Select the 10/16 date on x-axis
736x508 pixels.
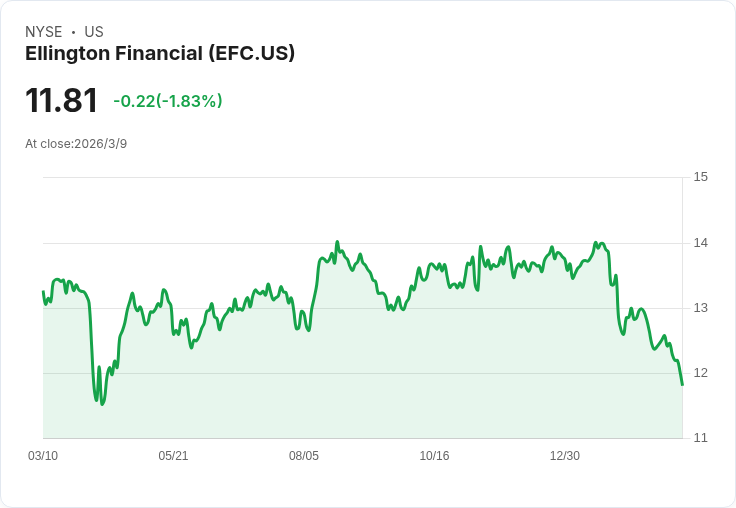(x=434, y=456)
